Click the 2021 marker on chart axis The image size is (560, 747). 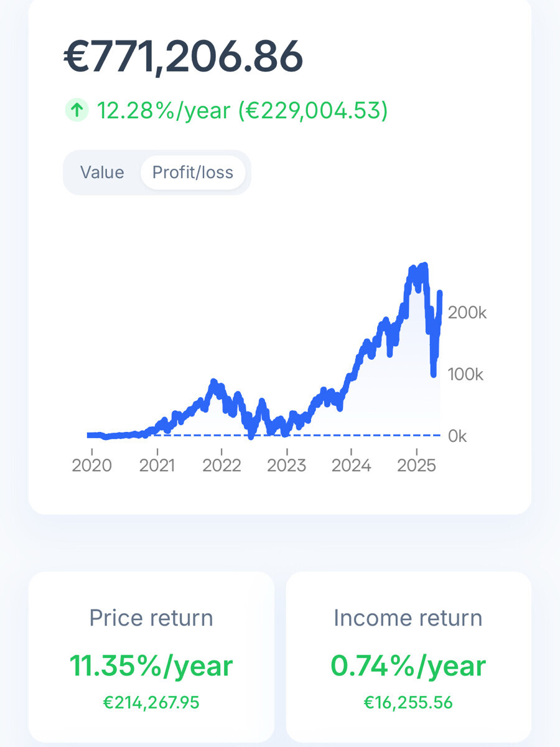point(157,465)
